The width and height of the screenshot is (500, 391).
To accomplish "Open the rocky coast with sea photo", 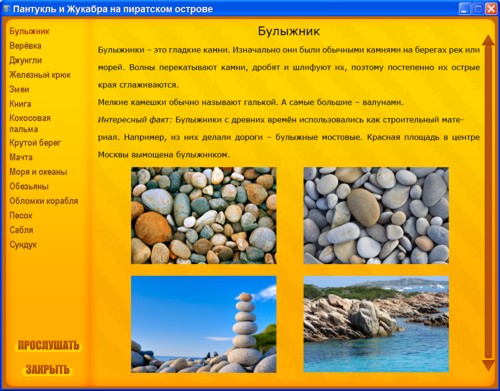I will [x=376, y=324].
